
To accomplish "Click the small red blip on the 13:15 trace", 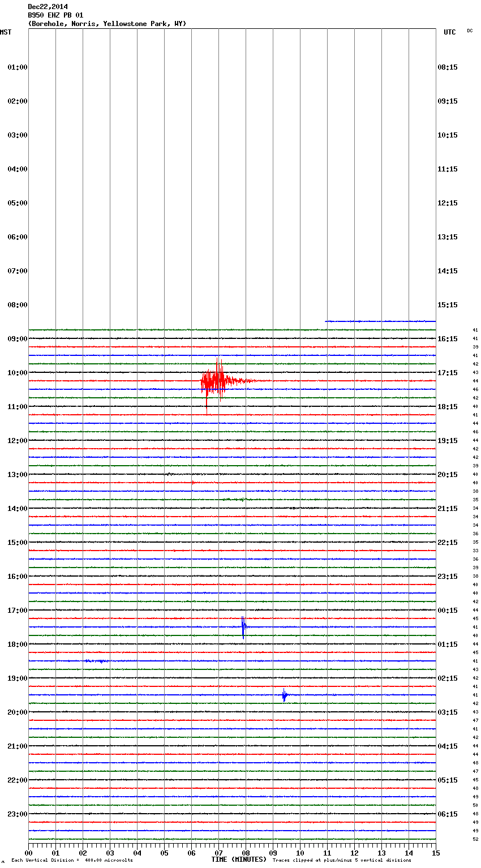I will (193, 483).
